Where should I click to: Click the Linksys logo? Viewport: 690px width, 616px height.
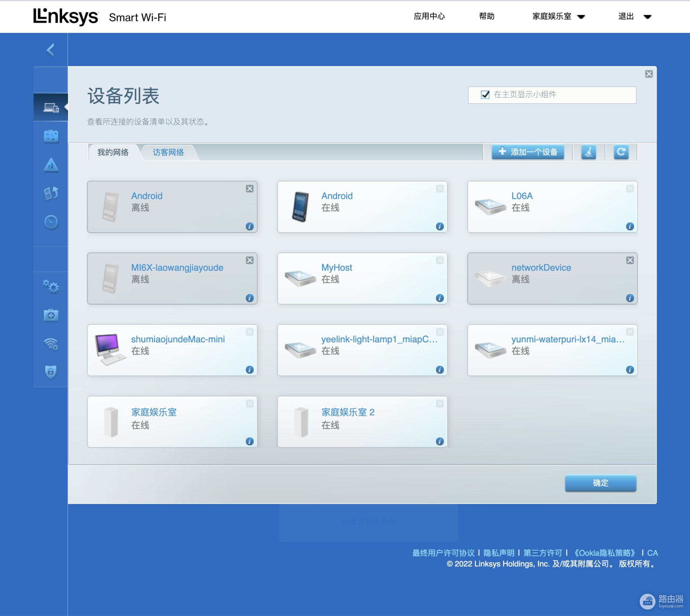66,17
